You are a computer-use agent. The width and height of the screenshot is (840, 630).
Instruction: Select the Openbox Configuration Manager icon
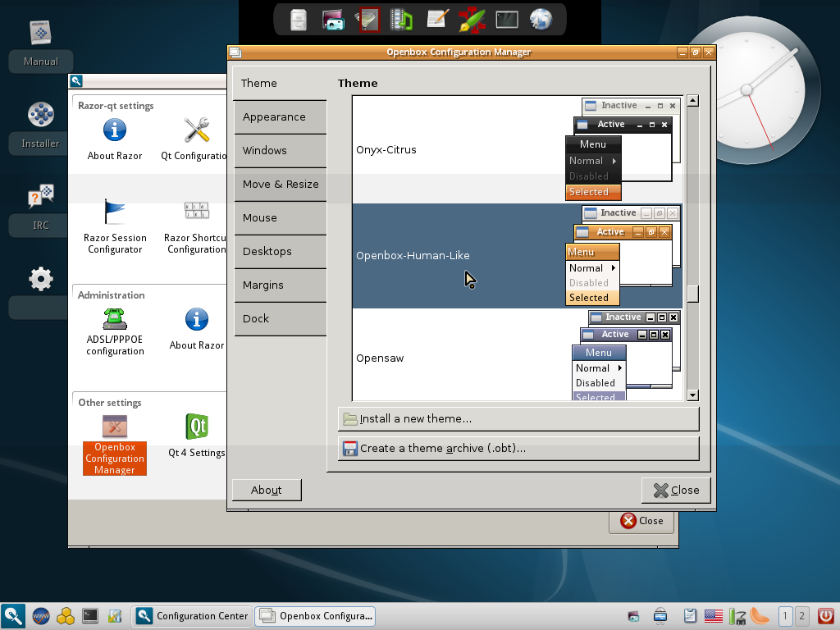[x=115, y=445]
